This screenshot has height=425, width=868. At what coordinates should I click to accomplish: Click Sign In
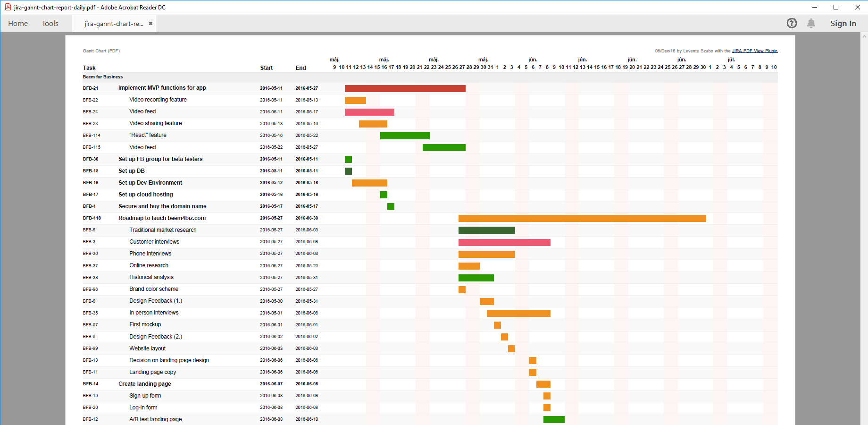tap(843, 23)
